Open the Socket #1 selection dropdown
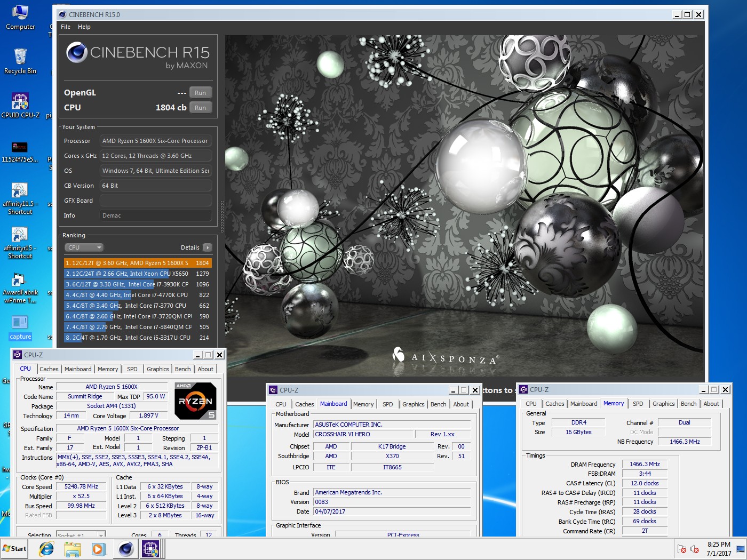 (81, 534)
